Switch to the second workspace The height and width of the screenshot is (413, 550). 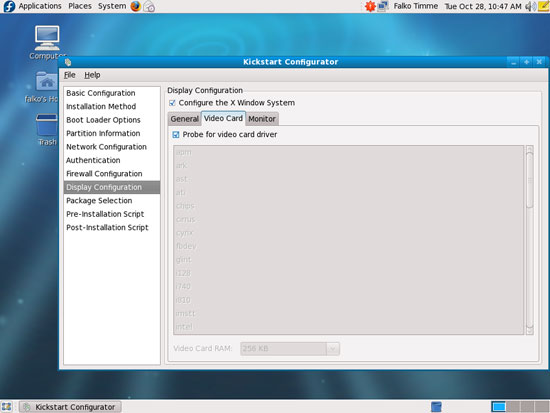click(513, 407)
